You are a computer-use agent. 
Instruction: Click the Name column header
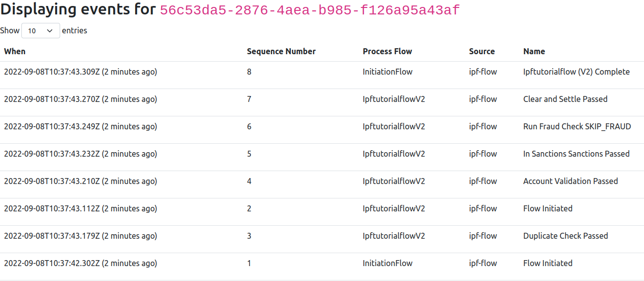coord(534,51)
